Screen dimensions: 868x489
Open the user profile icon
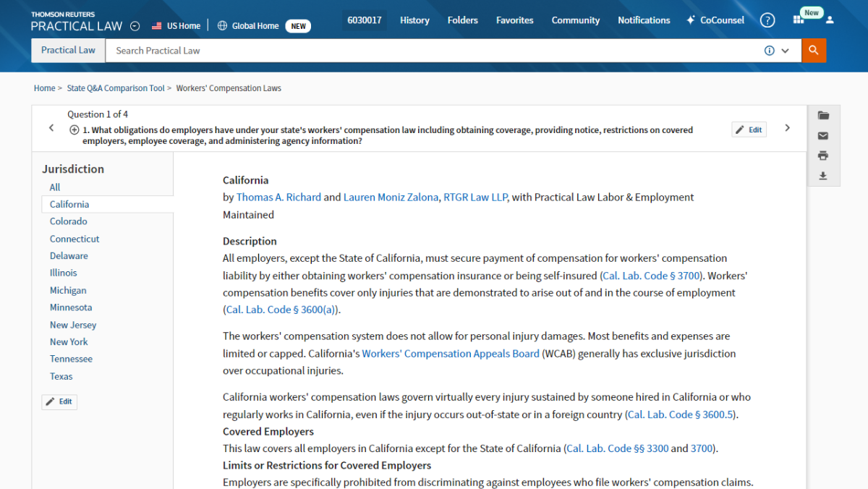click(830, 20)
